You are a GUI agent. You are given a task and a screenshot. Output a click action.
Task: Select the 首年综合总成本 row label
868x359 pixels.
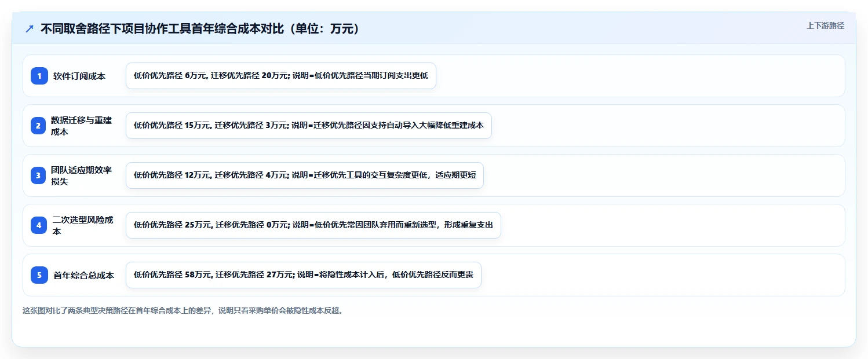[x=83, y=275]
